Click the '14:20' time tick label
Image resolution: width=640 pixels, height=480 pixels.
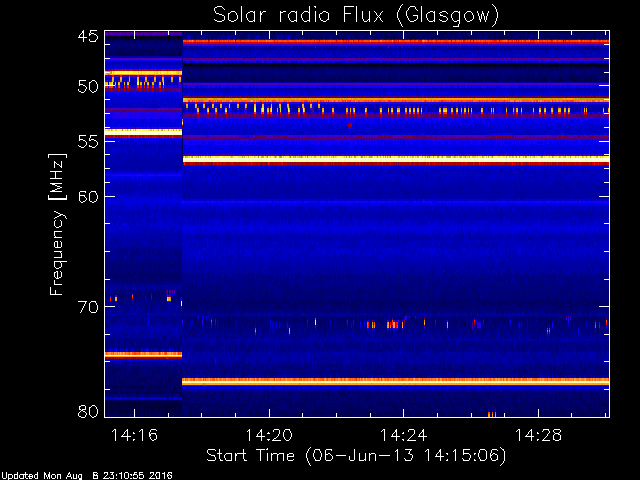[269, 435]
